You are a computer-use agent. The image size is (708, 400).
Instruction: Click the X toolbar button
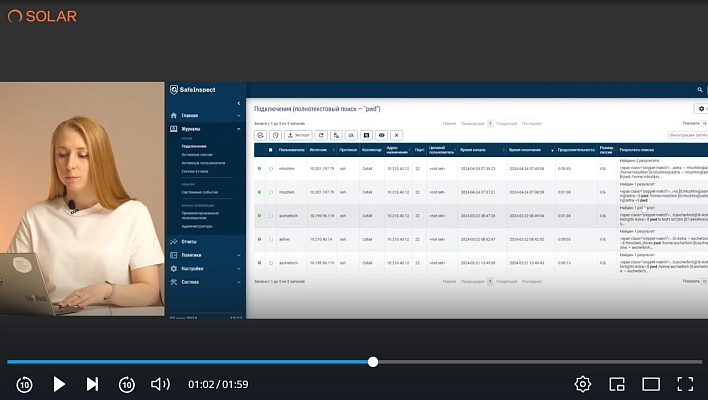[396, 135]
